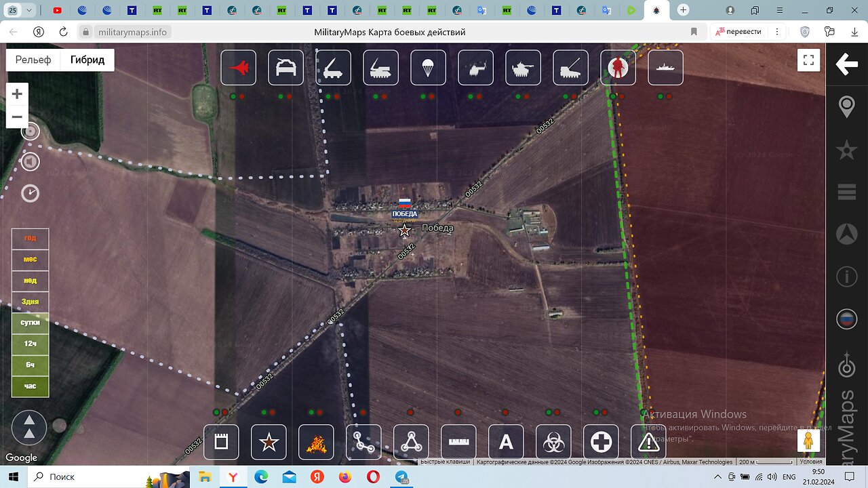Select the red infantry soldier icon
The width and height of the screenshot is (868, 488).
[x=618, y=68]
